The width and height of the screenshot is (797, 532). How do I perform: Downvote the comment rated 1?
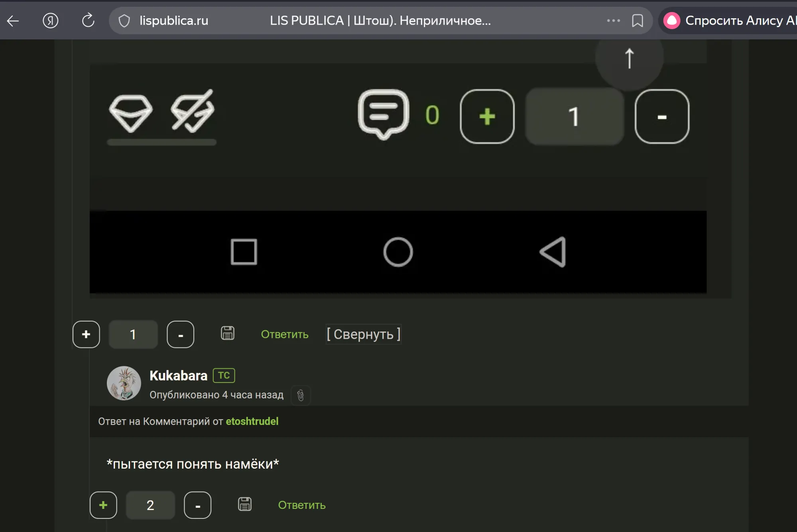pos(180,334)
